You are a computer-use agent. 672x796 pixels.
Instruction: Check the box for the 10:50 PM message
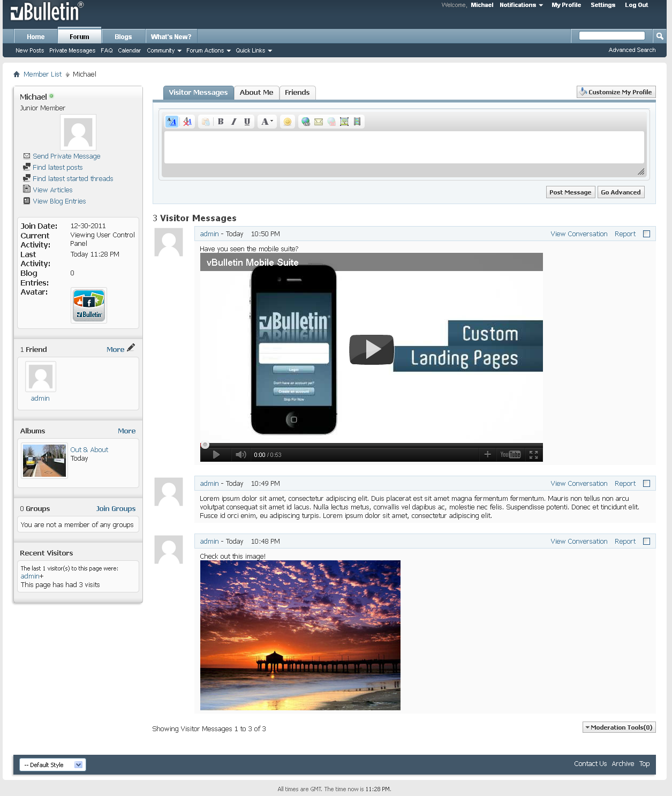646,234
